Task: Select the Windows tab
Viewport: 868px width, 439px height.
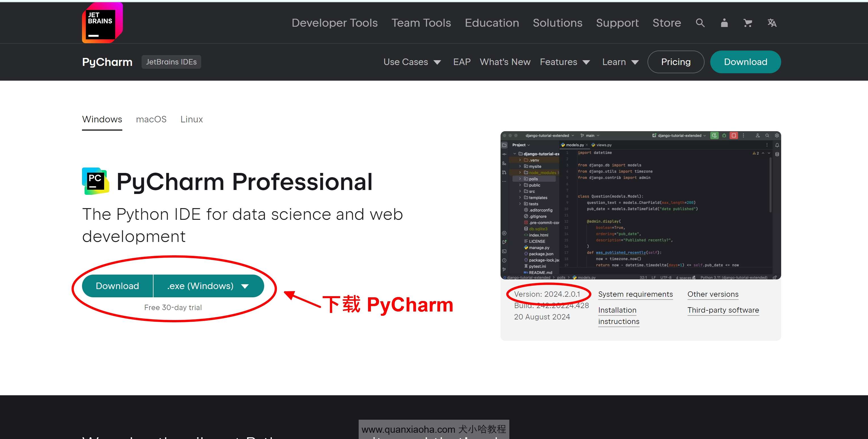Action: 102,119
